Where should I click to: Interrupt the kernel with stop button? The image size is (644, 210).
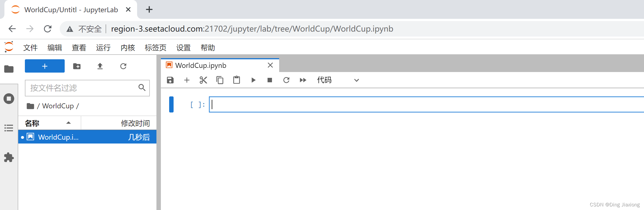coord(270,80)
